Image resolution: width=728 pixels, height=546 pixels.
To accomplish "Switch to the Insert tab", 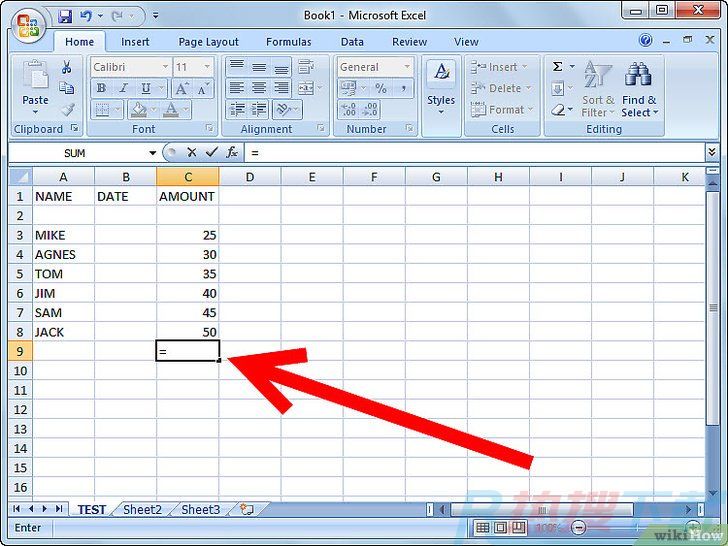I will [x=135, y=42].
